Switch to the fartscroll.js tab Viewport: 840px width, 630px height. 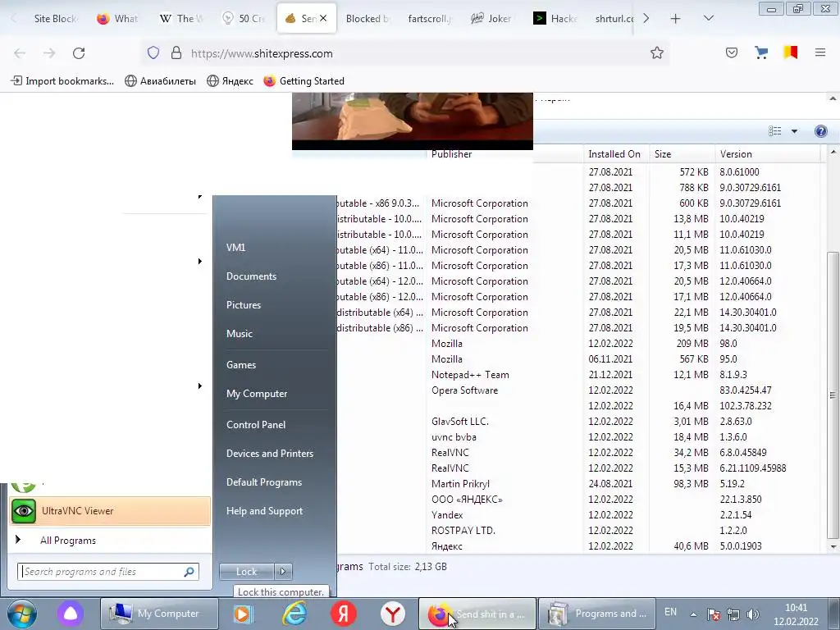coord(430,18)
